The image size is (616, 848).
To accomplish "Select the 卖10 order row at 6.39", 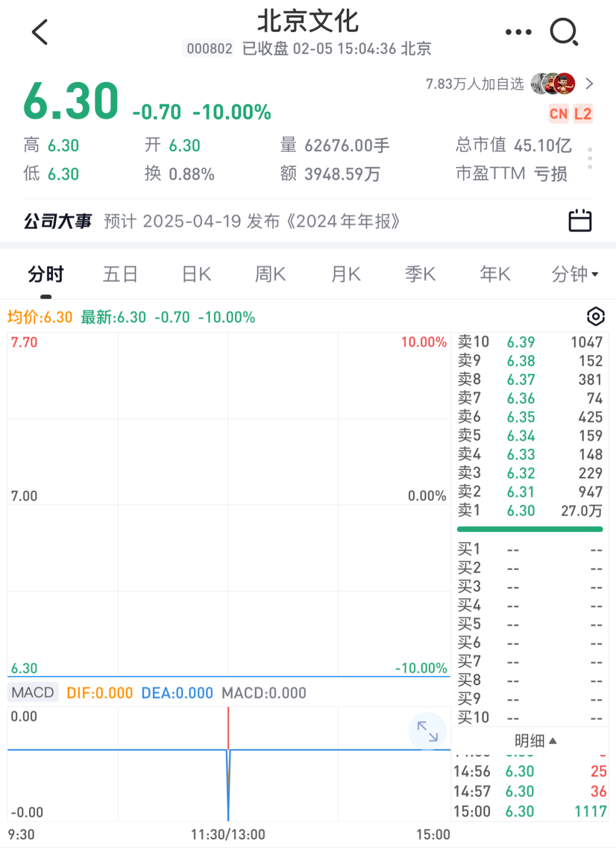I will click(x=530, y=342).
